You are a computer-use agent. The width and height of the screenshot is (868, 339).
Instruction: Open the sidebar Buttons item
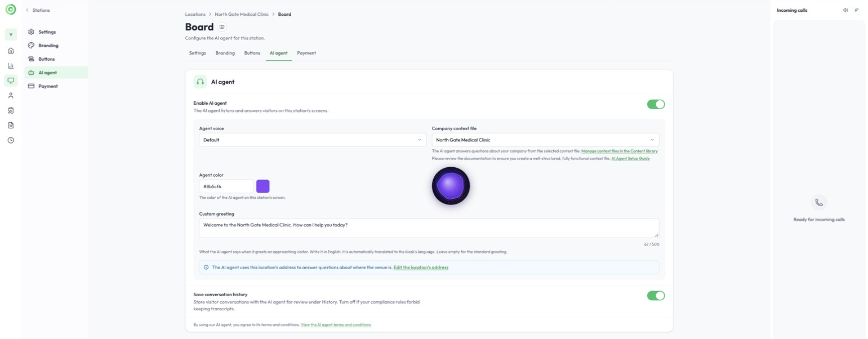click(x=56, y=59)
